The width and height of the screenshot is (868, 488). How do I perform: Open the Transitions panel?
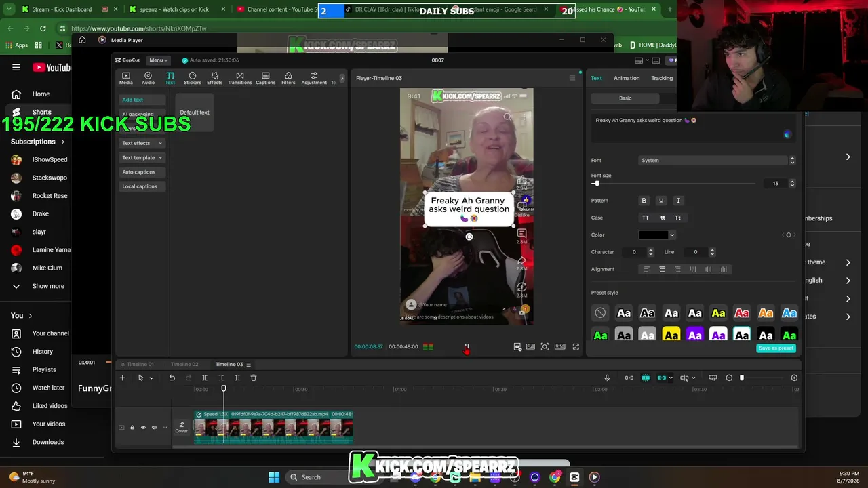[239, 78]
